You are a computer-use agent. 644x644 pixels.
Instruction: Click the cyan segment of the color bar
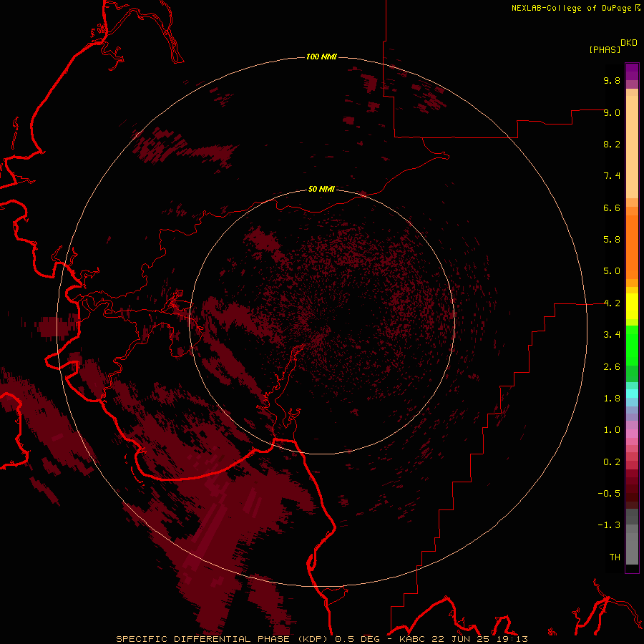click(632, 394)
